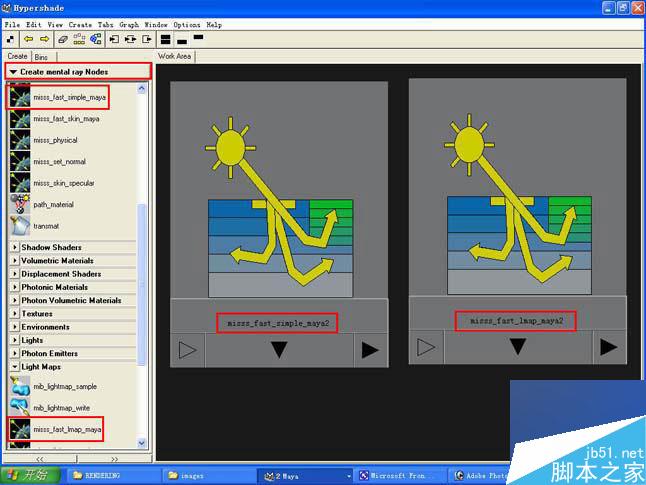Click the misss_fast_simple_maya2 node swatch image
646x485 pixels.
(279, 190)
